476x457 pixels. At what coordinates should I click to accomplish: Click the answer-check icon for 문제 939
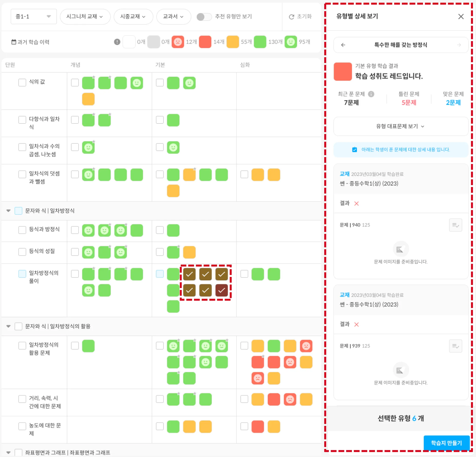455,346
